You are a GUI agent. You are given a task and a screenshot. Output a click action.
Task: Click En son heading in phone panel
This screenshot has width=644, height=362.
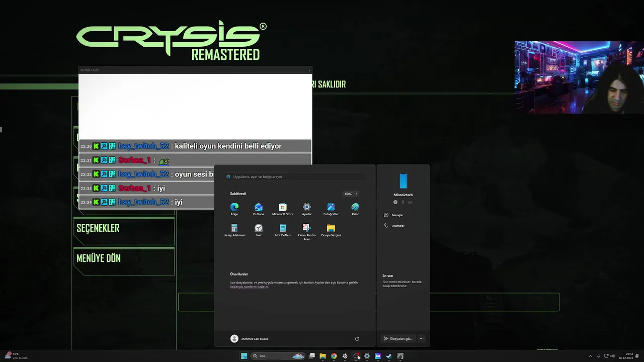388,276
